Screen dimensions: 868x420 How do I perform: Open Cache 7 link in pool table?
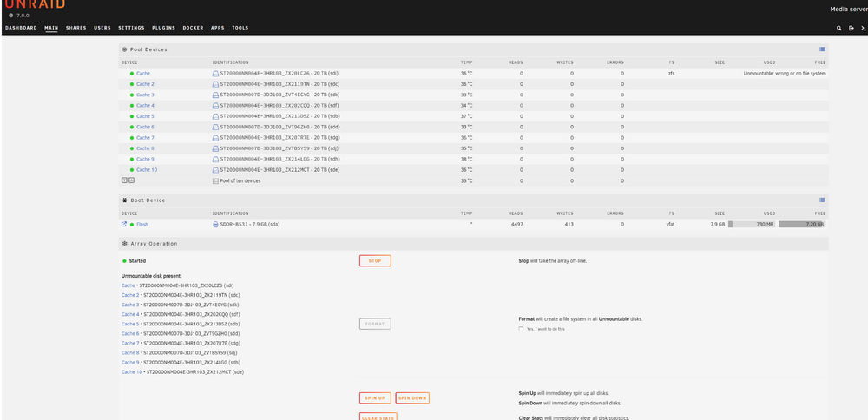[x=145, y=138]
